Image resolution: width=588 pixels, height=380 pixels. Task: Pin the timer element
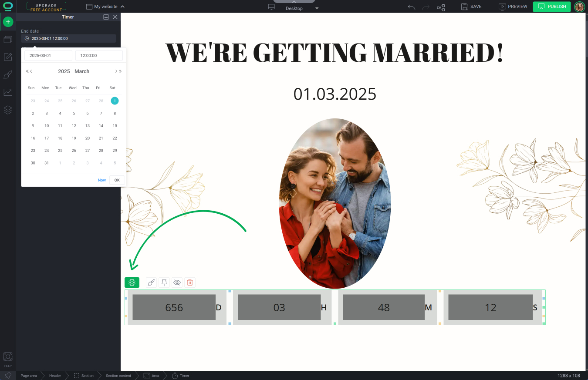coord(164,282)
